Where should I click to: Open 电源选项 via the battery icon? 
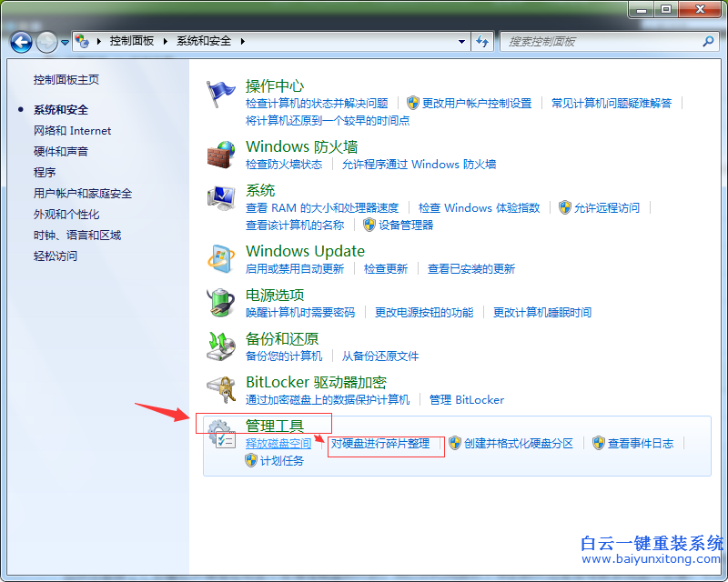[221, 302]
